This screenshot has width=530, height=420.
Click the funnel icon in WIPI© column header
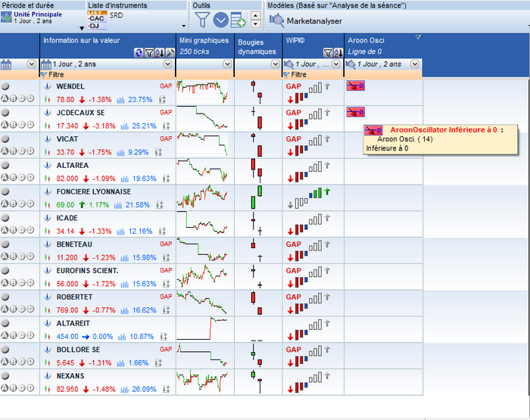click(x=328, y=52)
